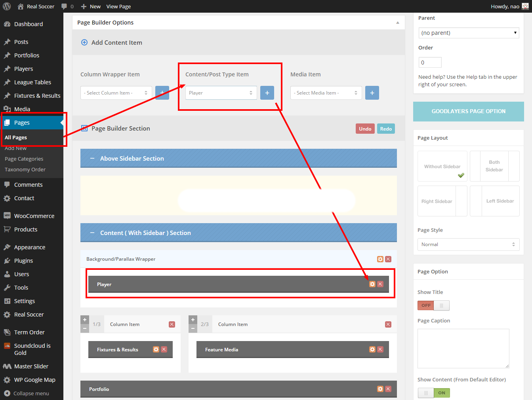The image size is (532, 400).
Task: Open settings gear for Portfolio item
Action: coord(380,389)
